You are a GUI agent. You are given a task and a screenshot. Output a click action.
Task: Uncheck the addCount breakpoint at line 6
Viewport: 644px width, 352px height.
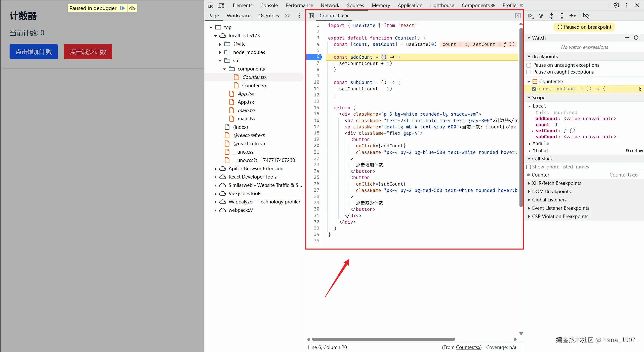pyautogui.click(x=534, y=89)
